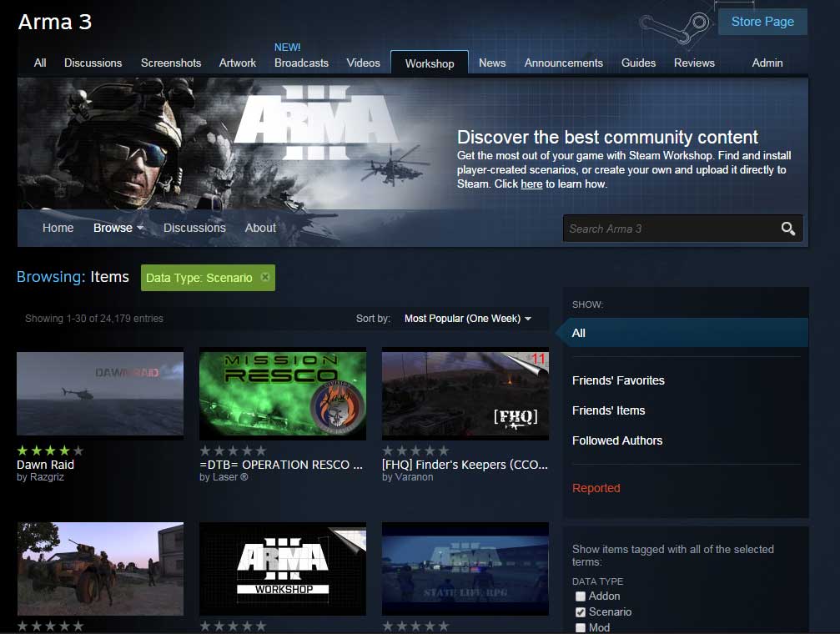Click the Dawn Raid title
840x634 pixels.
(46, 465)
